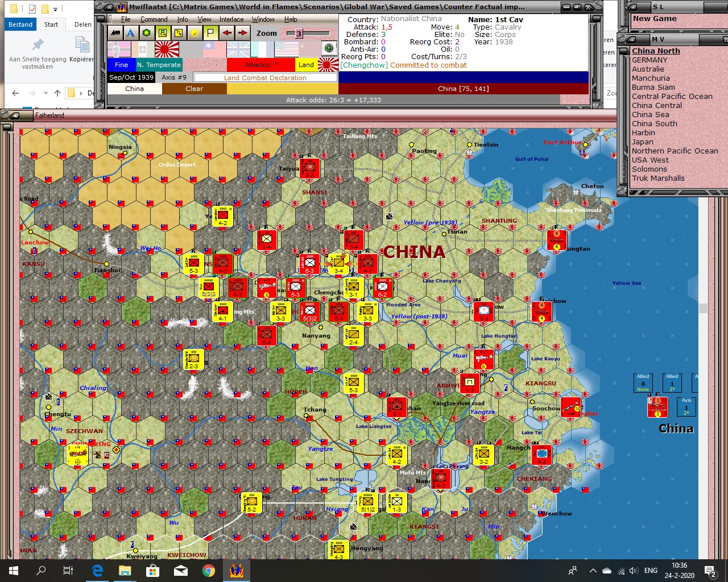Select Northern Pacific Ocean in the list
Image resolution: width=728 pixels, height=582 pixels.
click(675, 151)
